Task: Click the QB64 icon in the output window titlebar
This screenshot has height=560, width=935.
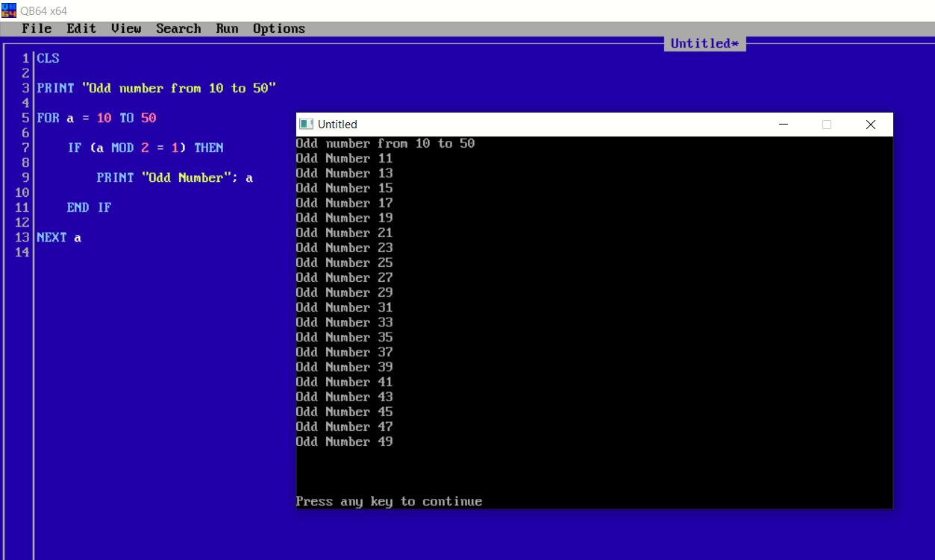Action: click(304, 124)
